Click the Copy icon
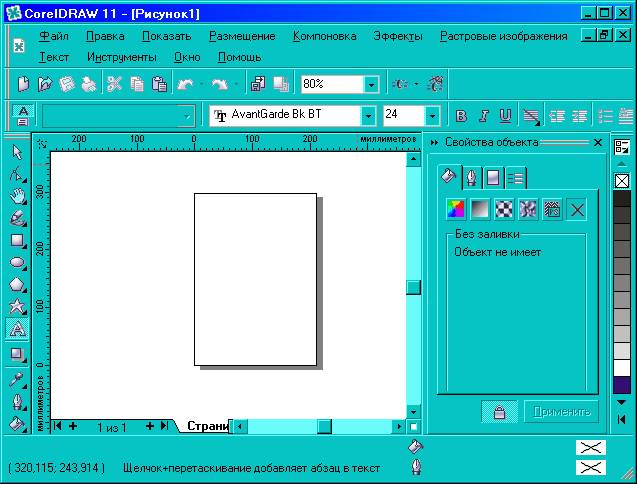Image resolution: width=637 pixels, height=484 pixels. point(137,84)
